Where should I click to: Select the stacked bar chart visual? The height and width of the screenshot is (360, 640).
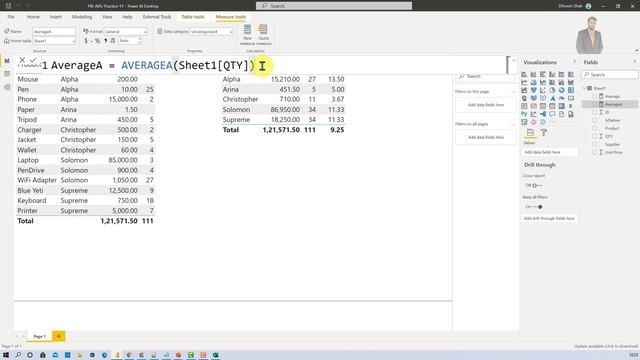tap(524, 74)
